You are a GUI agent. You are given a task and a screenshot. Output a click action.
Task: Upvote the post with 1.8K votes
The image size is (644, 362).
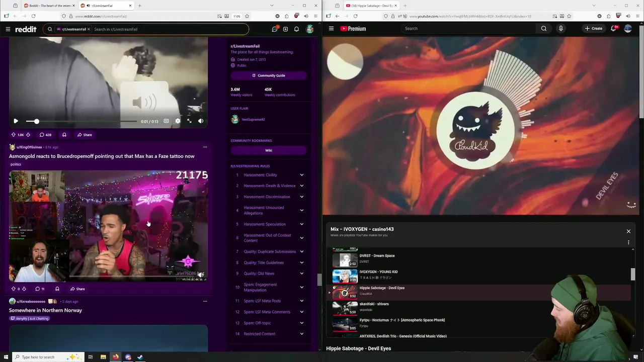pos(13,135)
